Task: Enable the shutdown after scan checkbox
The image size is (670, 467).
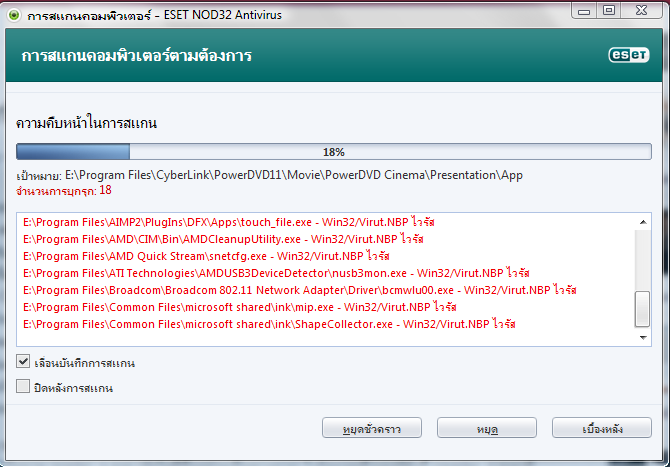Action: coord(23,386)
